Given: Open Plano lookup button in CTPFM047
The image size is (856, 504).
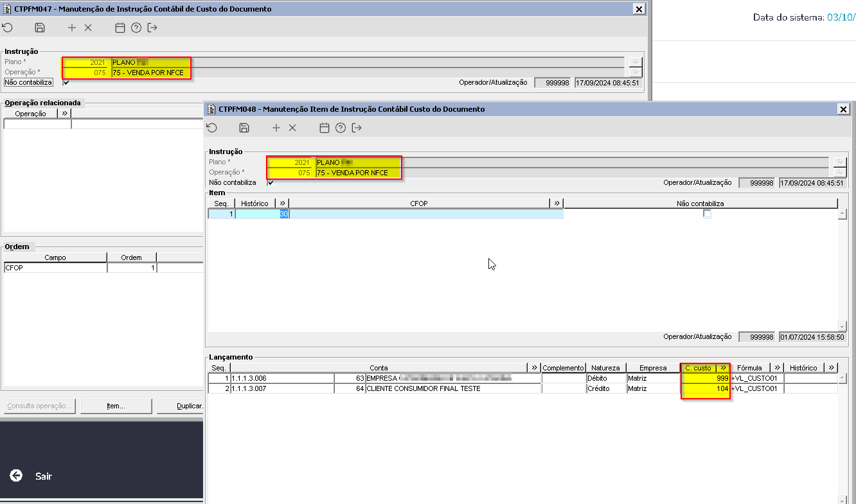Looking at the screenshot, I should pos(635,62).
